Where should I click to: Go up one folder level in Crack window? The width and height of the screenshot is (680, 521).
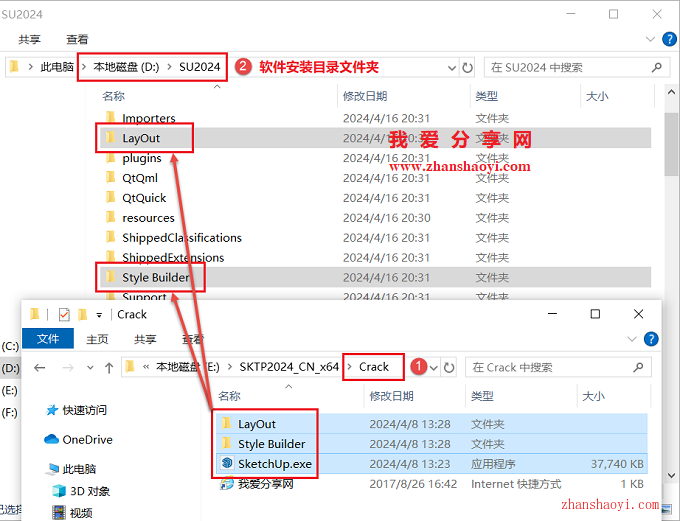(x=109, y=368)
